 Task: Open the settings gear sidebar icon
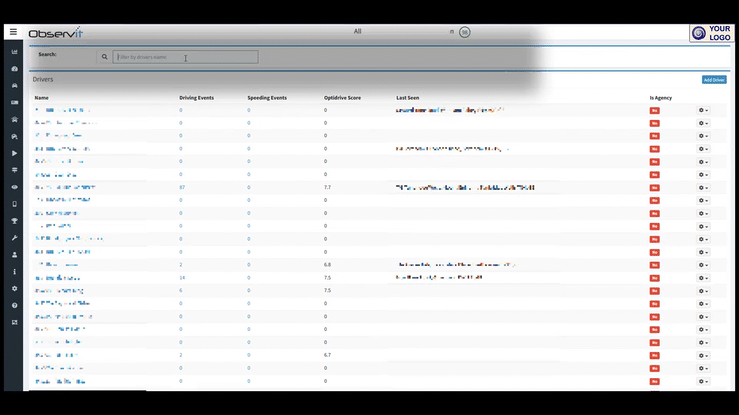click(15, 288)
